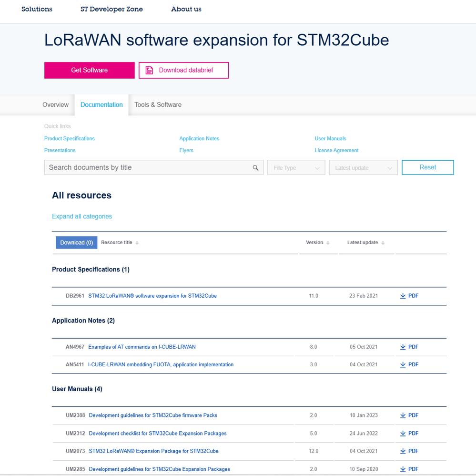Open the File Type dropdown

(x=296, y=167)
